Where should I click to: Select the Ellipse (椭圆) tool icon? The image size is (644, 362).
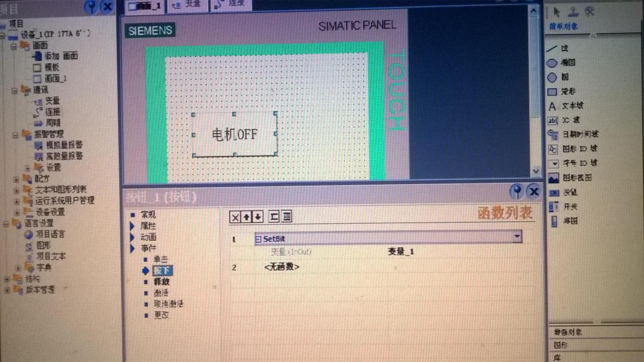point(552,63)
